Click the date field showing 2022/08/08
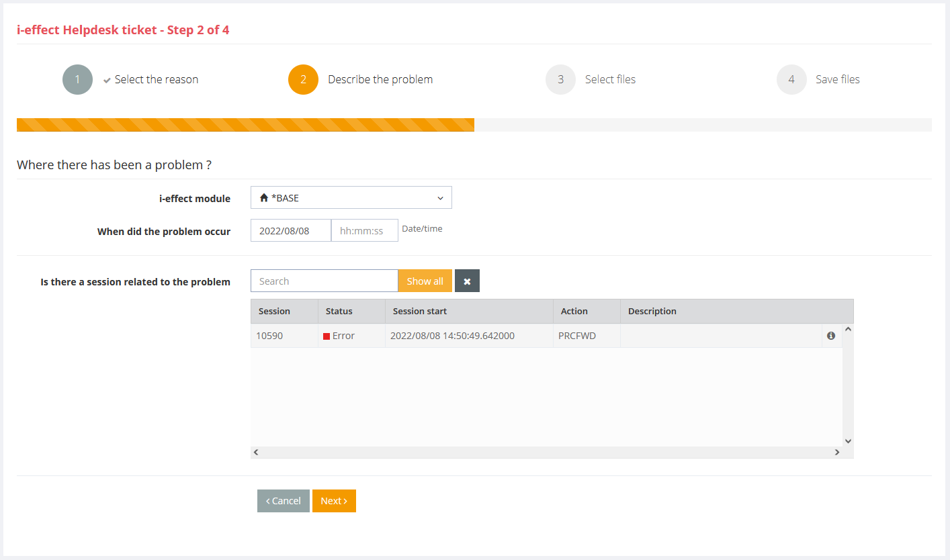The width and height of the screenshot is (950, 560). (x=290, y=231)
